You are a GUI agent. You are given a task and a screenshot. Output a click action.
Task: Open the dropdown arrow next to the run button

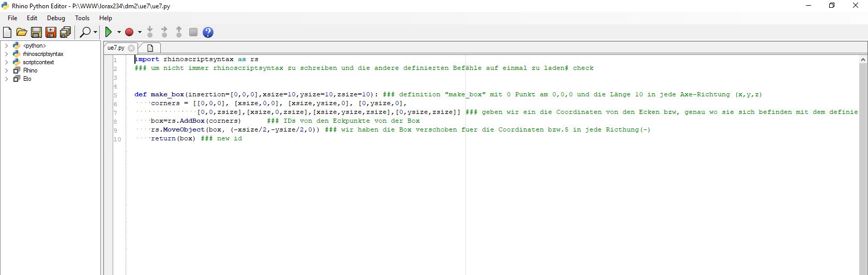click(119, 33)
